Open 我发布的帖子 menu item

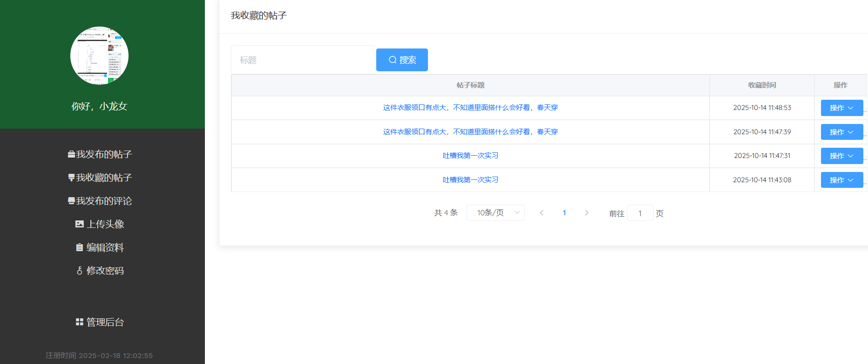pos(100,154)
